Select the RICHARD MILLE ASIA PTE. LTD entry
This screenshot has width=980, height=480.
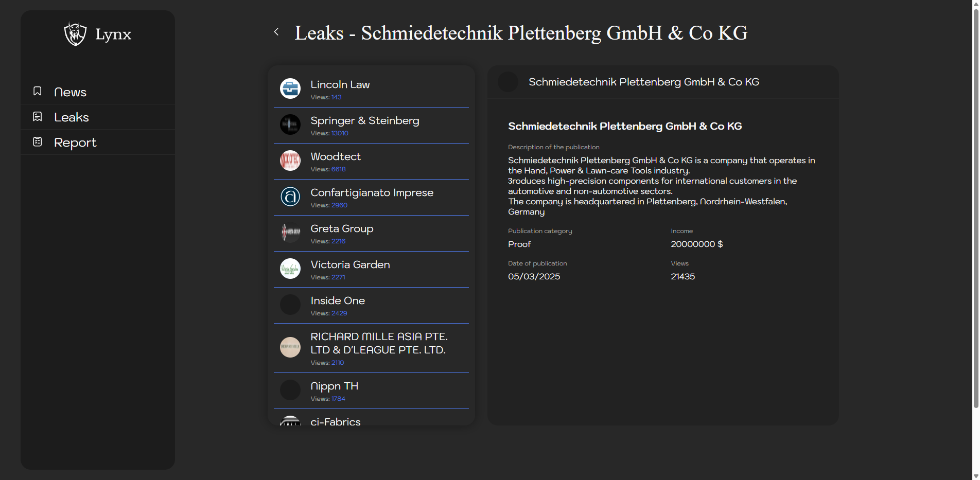click(378, 344)
